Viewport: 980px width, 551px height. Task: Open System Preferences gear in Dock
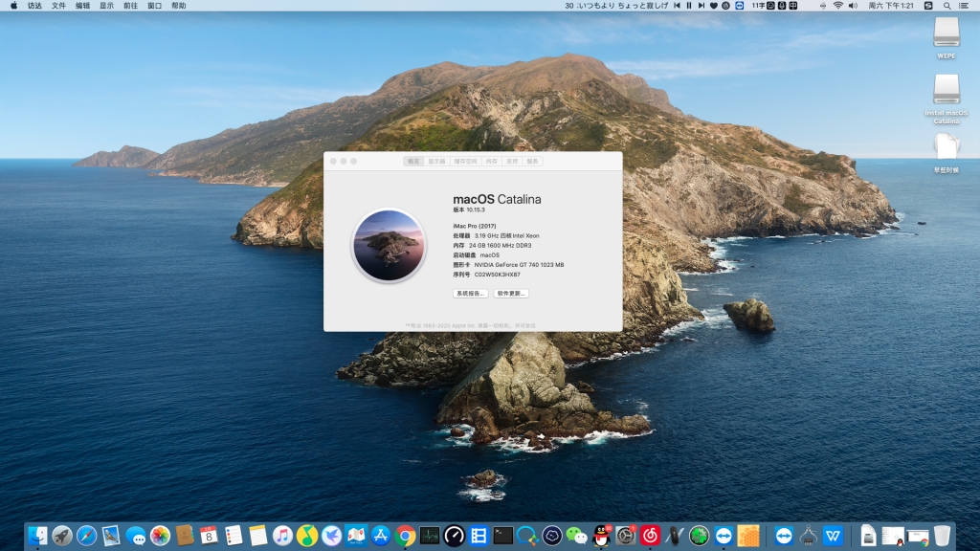coord(626,536)
